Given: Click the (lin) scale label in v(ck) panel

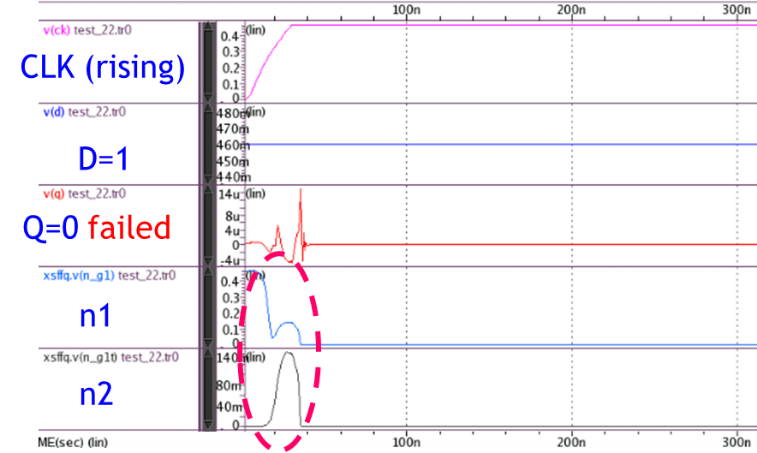Looking at the screenshot, I should coord(256,30).
